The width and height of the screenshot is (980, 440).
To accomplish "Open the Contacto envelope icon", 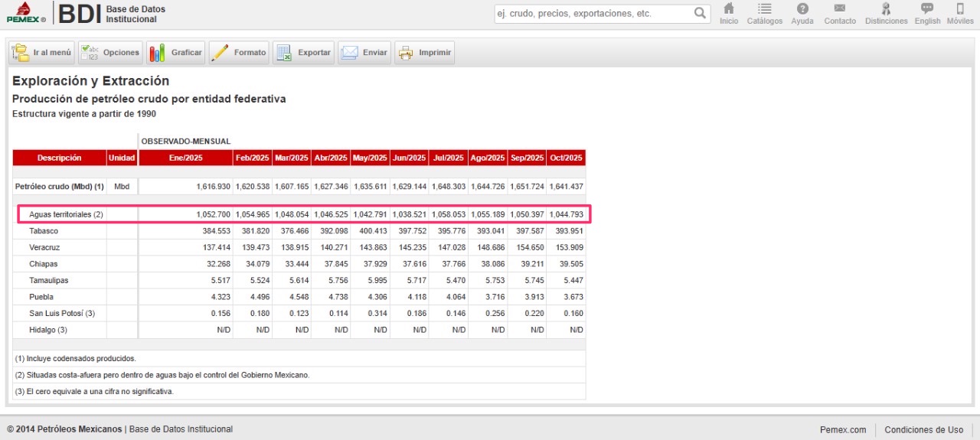I will pyautogui.click(x=840, y=9).
